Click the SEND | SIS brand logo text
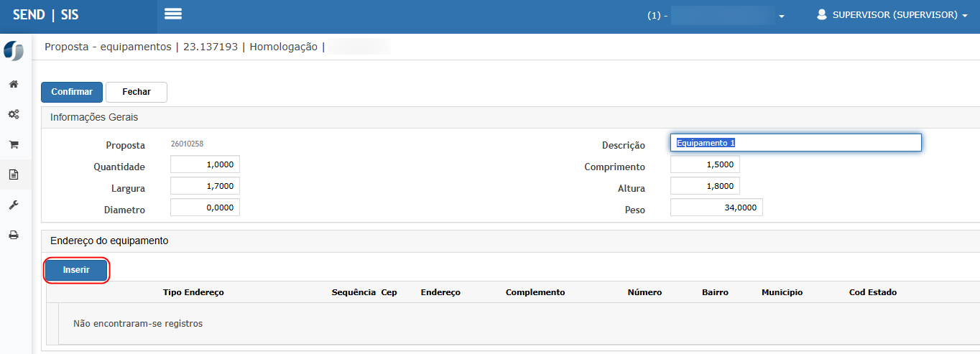 coord(46,14)
